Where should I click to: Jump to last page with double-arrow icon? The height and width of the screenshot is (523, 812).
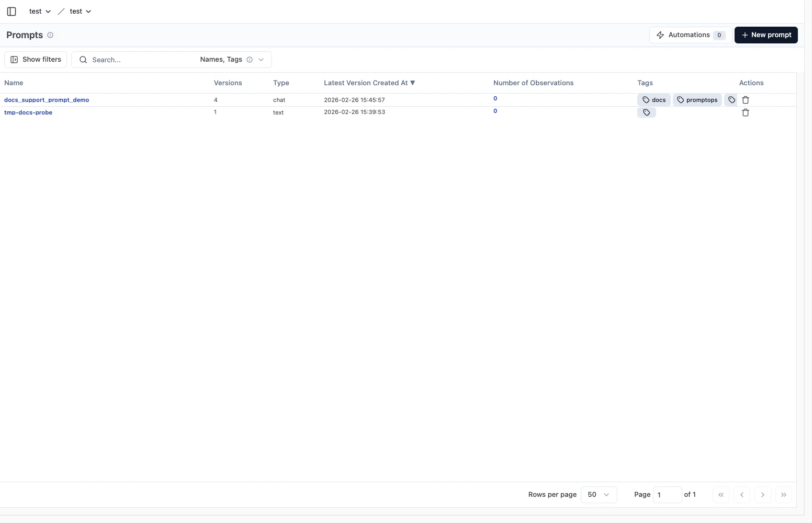[x=783, y=494]
